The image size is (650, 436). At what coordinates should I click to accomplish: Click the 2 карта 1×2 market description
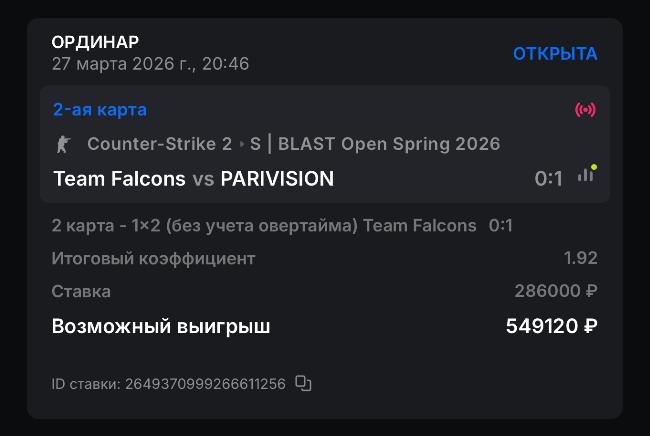coord(263,226)
